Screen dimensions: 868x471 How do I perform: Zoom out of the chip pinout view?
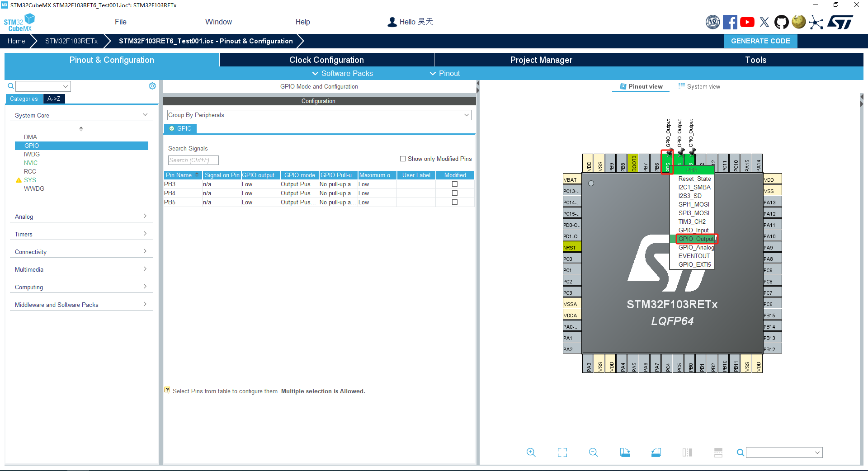pyautogui.click(x=594, y=452)
